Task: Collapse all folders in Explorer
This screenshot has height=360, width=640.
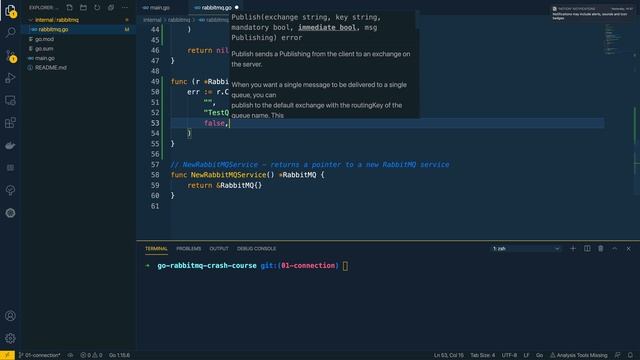Action: click(111, 7)
